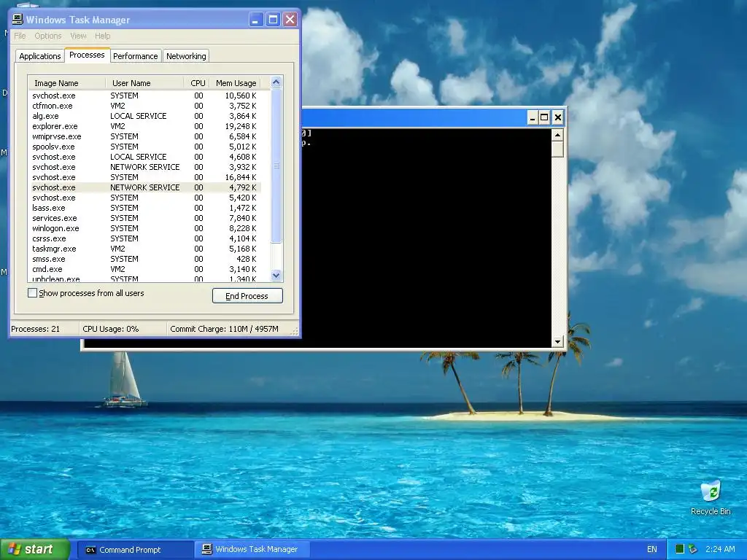Select the spoolsv.exe process

click(145, 147)
